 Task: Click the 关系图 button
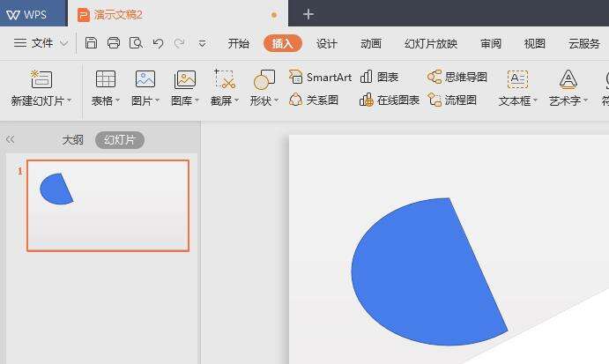(314, 100)
